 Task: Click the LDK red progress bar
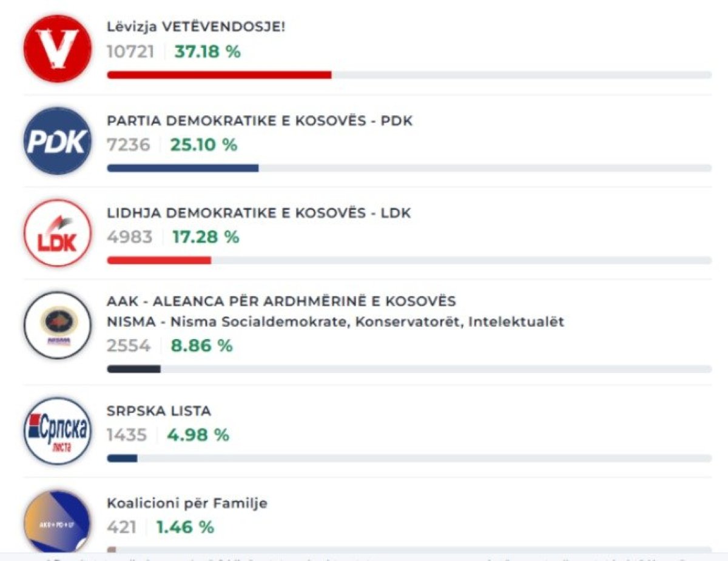(x=159, y=260)
